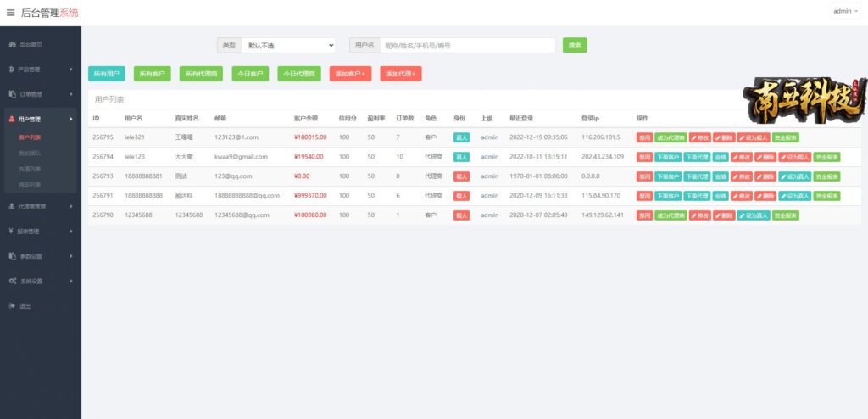
Task: Filter by 今日代理商 button
Action: 299,74
